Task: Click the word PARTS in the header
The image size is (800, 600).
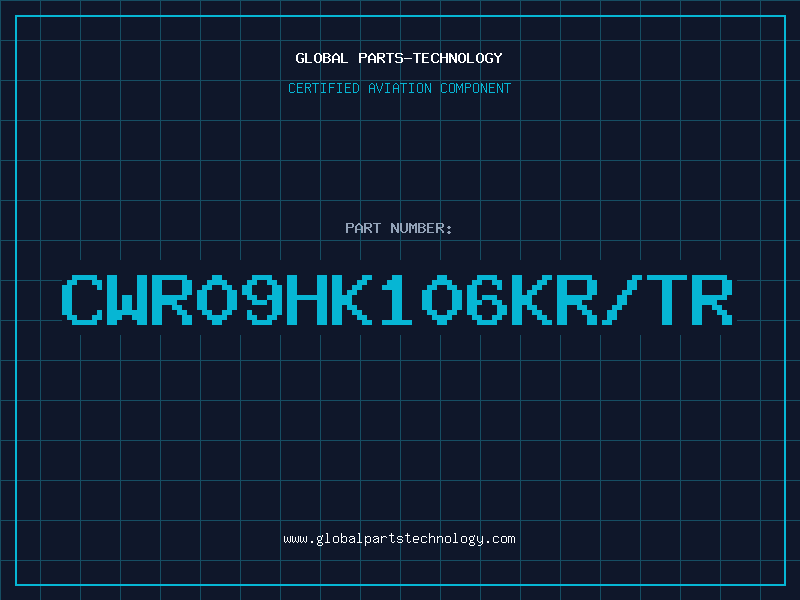Action: coord(381,58)
